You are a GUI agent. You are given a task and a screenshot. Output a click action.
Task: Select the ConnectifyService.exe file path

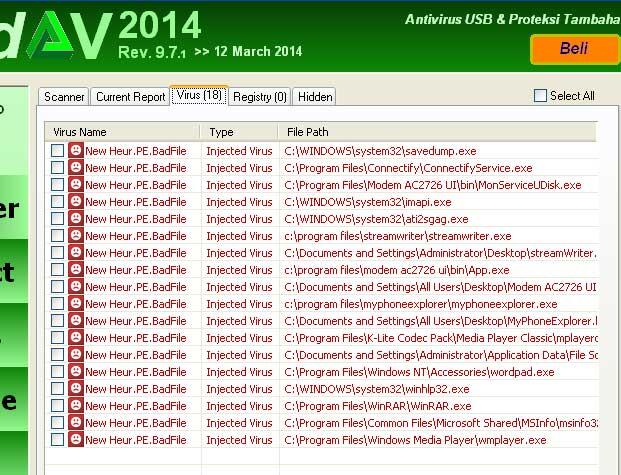pyautogui.click(x=408, y=168)
